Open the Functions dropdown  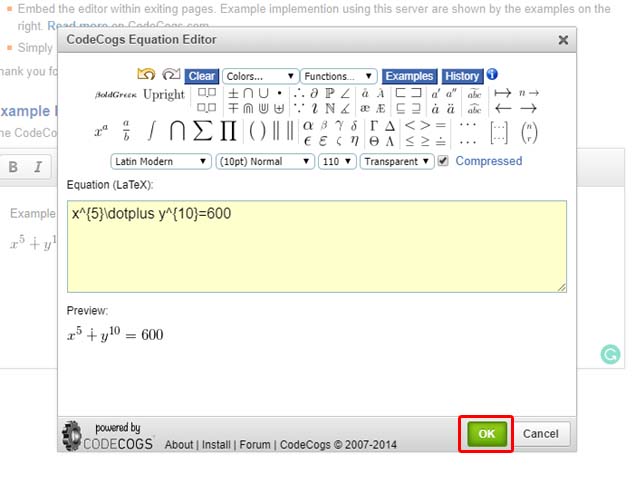coord(338,76)
